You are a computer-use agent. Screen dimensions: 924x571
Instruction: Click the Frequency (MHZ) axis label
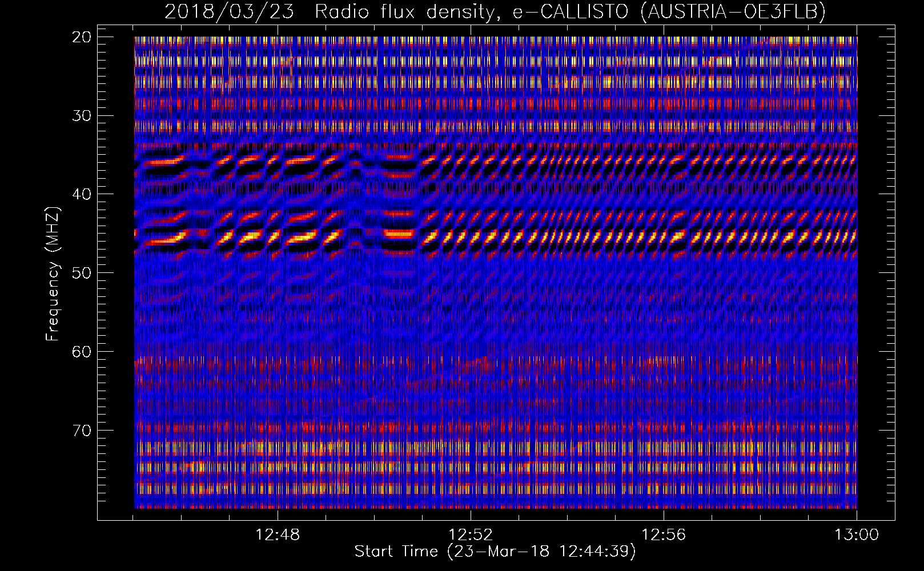(x=53, y=274)
